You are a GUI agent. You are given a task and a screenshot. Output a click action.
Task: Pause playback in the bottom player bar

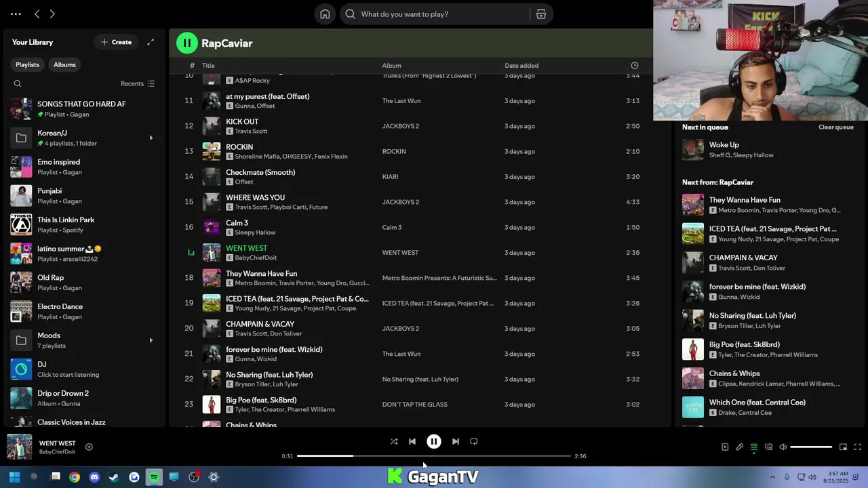434,441
